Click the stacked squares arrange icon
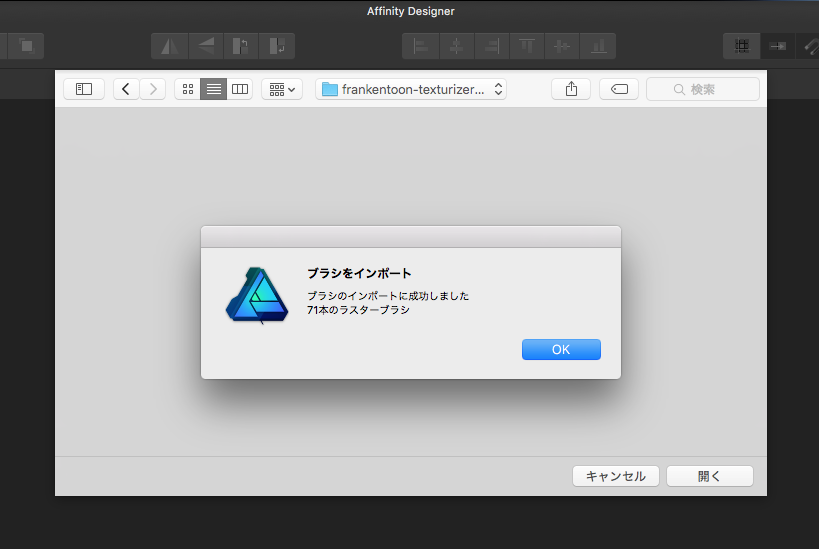 pos(26,46)
